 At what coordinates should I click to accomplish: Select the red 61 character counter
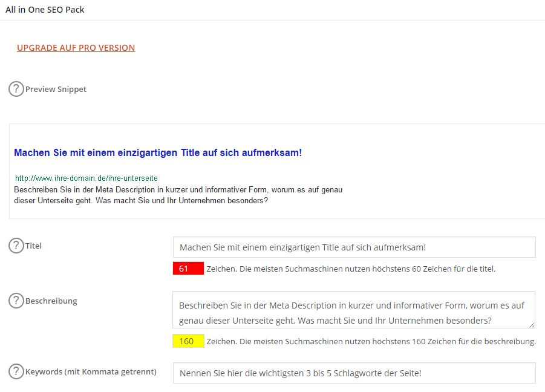click(x=188, y=268)
